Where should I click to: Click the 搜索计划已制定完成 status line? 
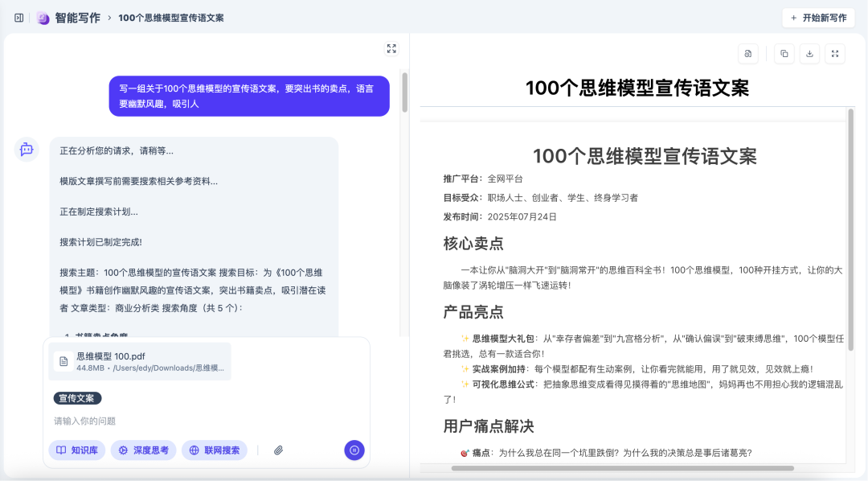[100, 242]
